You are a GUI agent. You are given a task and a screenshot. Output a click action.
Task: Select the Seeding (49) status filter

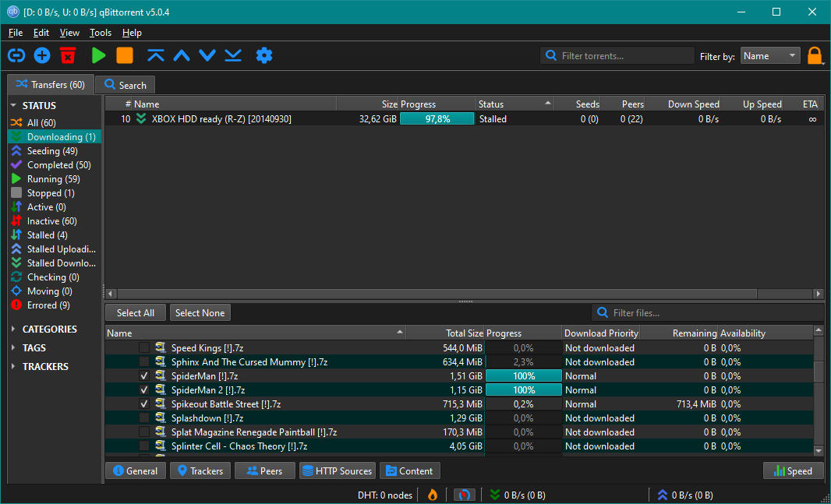[55, 151]
